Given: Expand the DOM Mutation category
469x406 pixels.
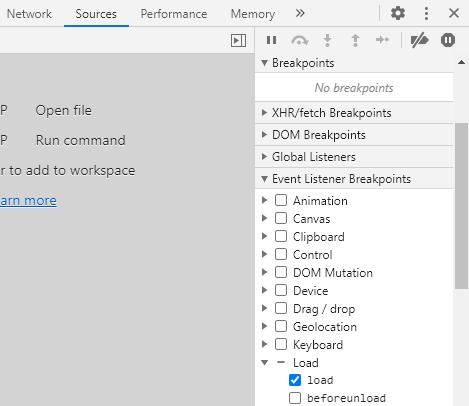Looking at the screenshot, I should [x=264, y=272].
